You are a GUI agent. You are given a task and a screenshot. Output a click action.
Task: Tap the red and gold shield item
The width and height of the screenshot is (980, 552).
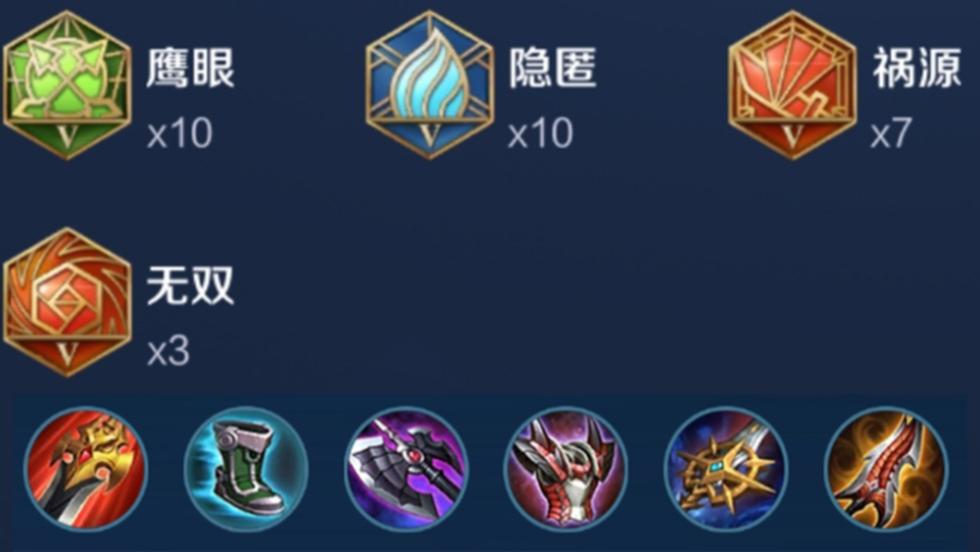coord(85,469)
